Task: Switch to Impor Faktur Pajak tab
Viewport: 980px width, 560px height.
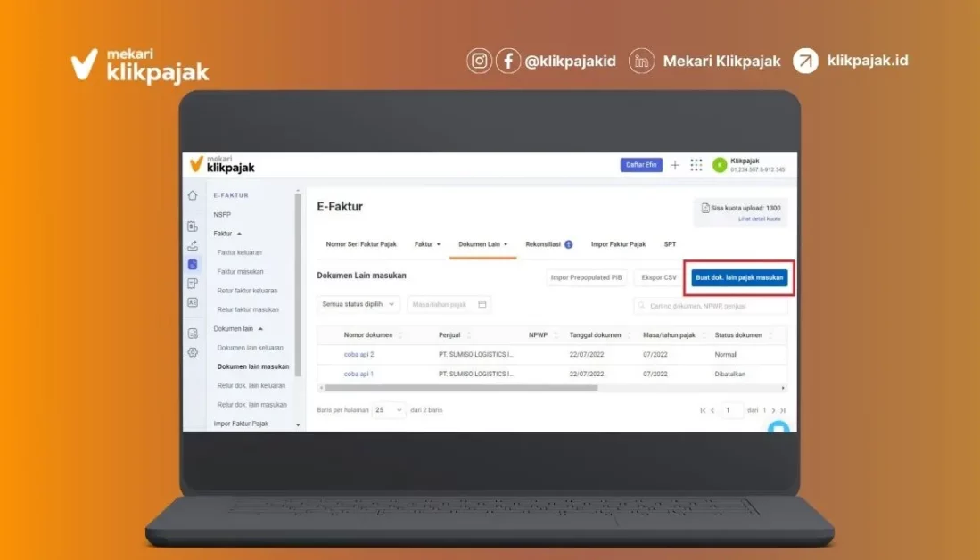Action: coord(618,244)
